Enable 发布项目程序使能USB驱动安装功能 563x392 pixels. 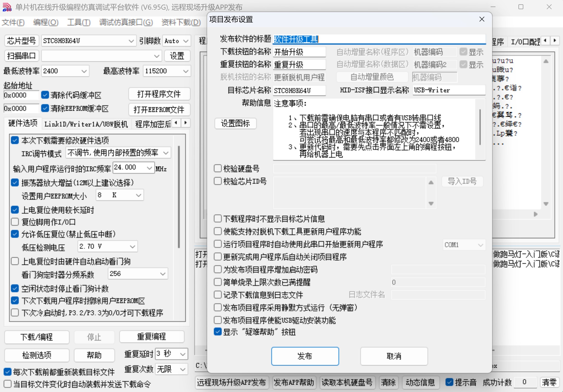tap(218, 320)
